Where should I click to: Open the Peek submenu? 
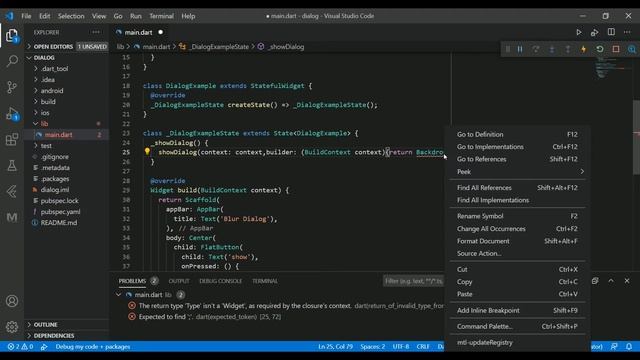pos(517,171)
